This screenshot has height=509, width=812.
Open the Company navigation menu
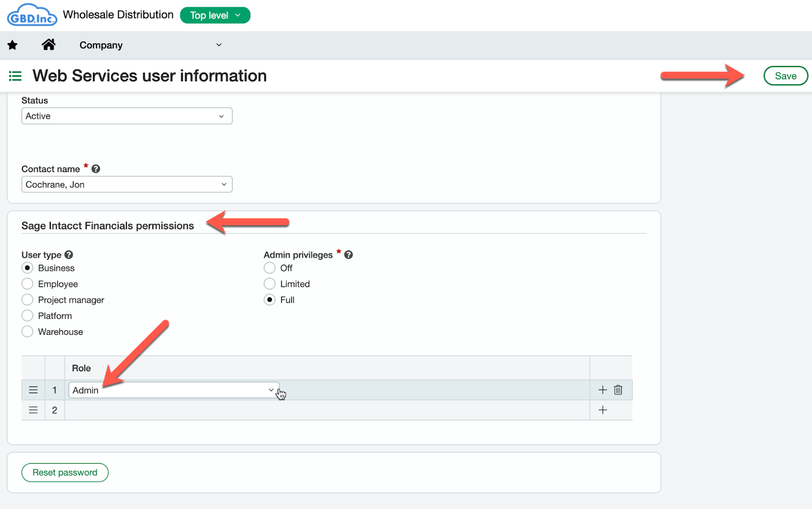click(x=150, y=45)
